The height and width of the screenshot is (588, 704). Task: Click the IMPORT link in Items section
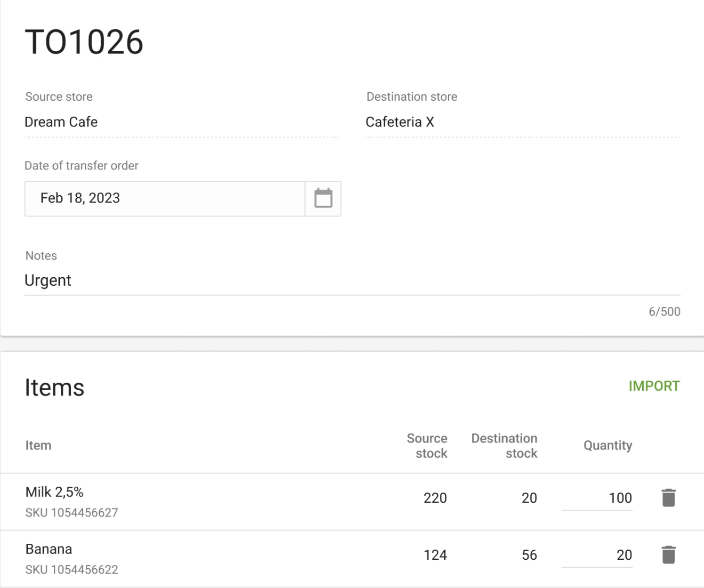[654, 386]
